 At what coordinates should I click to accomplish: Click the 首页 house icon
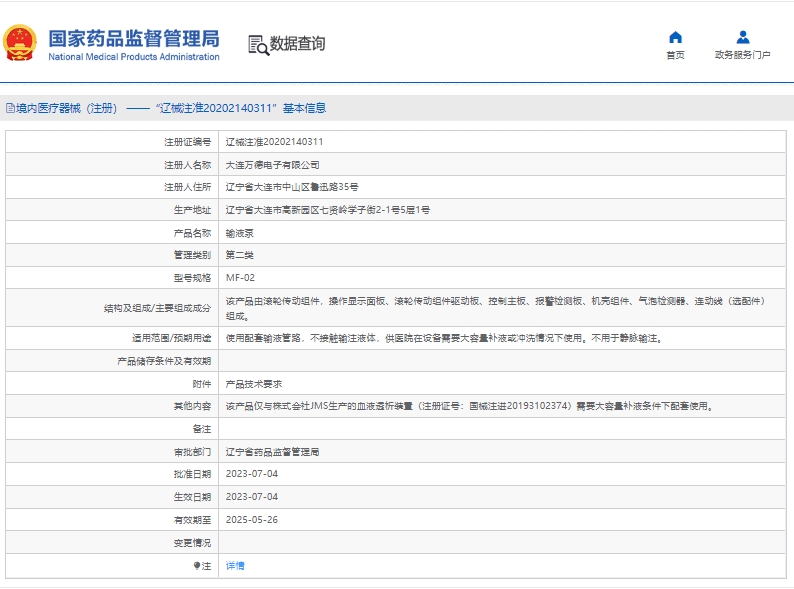675,37
